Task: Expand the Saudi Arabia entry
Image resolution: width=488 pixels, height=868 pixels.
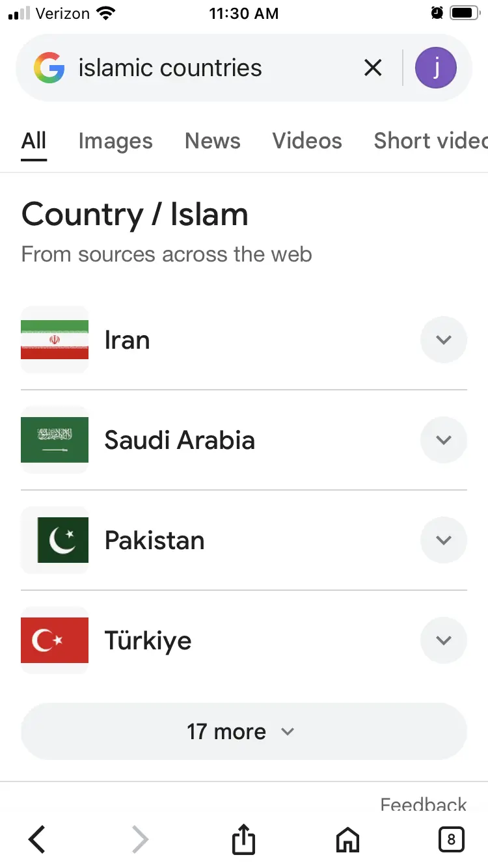Action: point(444,440)
